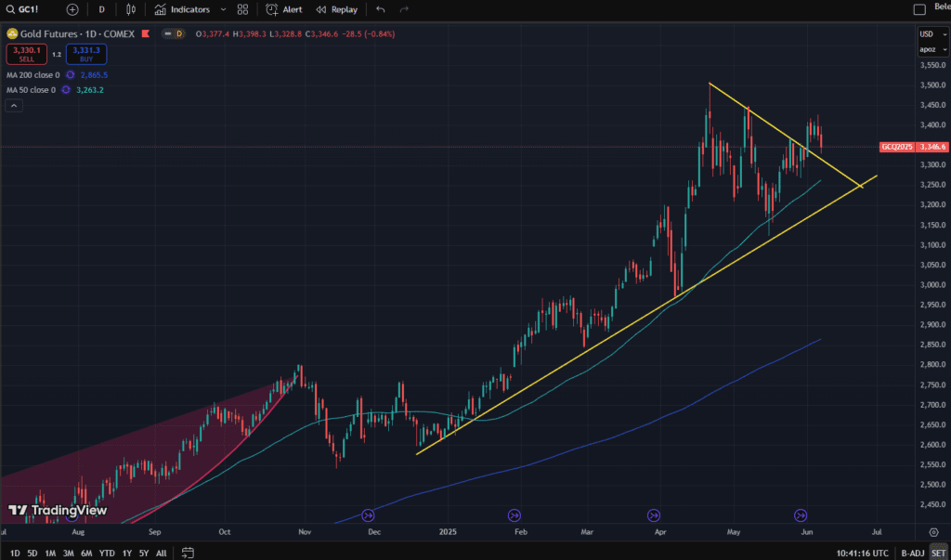Open the candlestick chart type menu

point(130,9)
